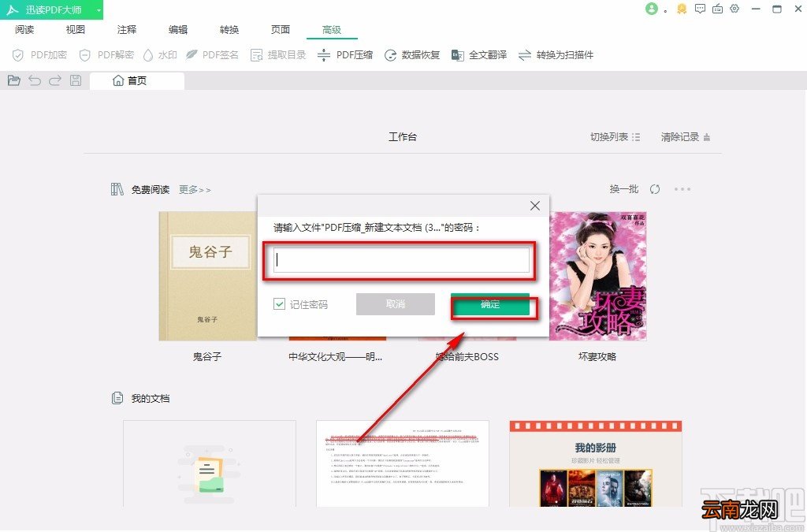This screenshot has width=807, height=532.
Task: Expand the 迅读PDF大师 title dropdown arrow
Action: click(98, 9)
